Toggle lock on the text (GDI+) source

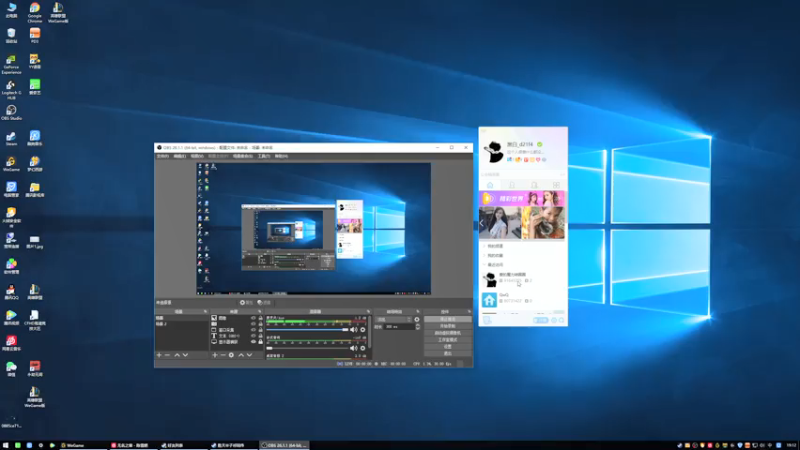(260, 336)
